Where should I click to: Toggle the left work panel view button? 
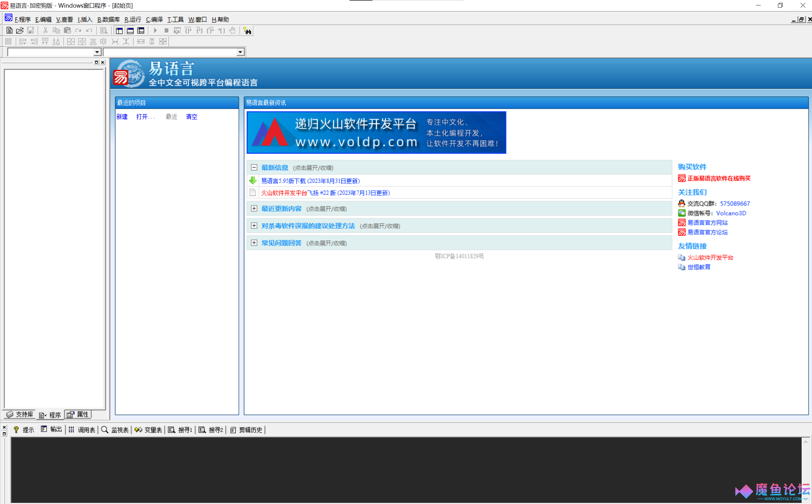[x=119, y=31]
